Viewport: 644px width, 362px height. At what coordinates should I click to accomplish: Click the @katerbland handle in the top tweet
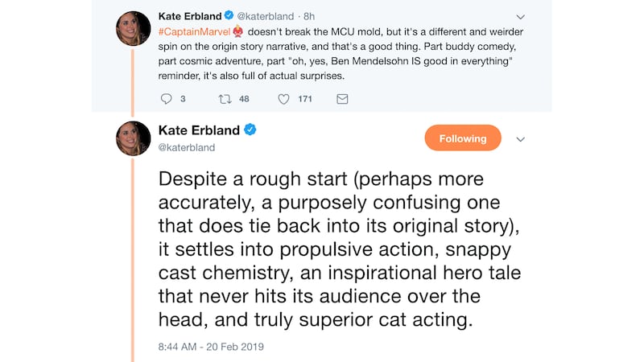coord(270,14)
